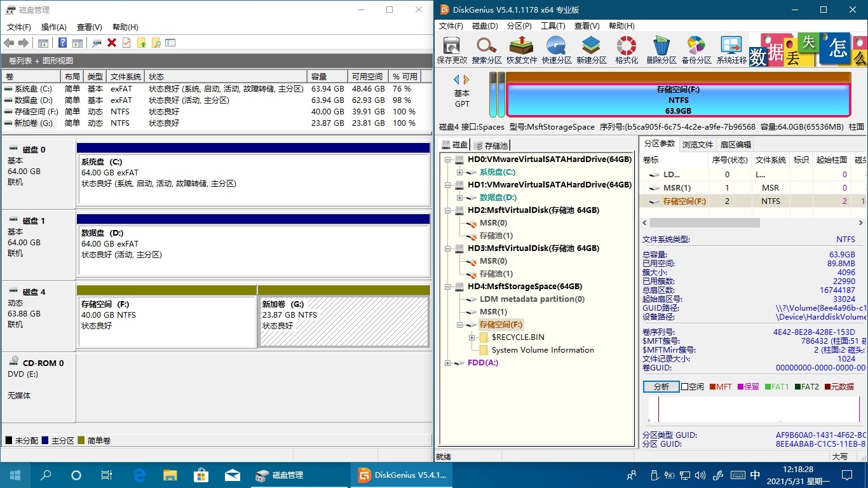Click properties checkmark page icon in Disk Management
This screenshot has height=488, width=868.
(126, 43)
